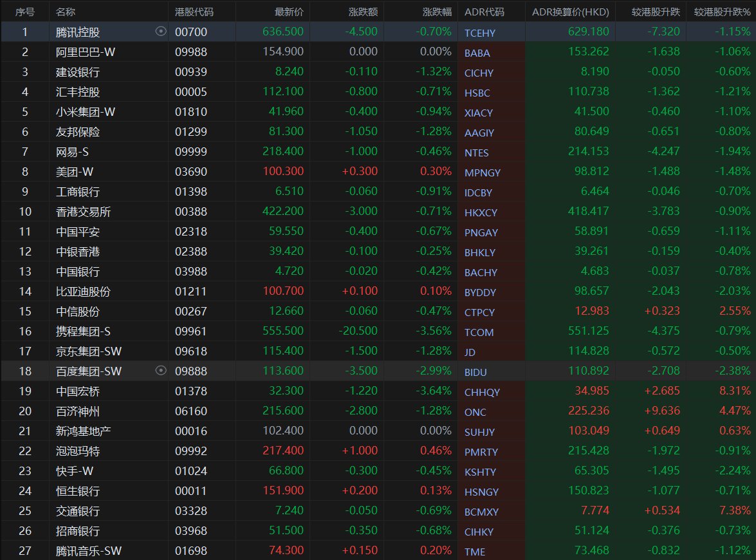Open ADR code BABA
Viewport: 756px width, 560px height.
477,53
